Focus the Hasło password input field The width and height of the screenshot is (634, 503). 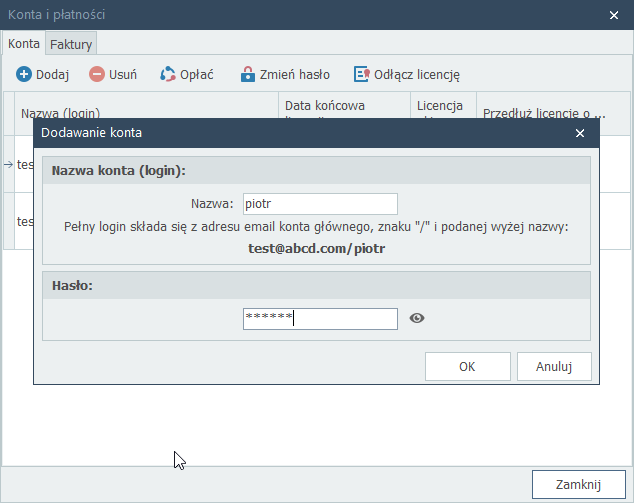pos(320,318)
